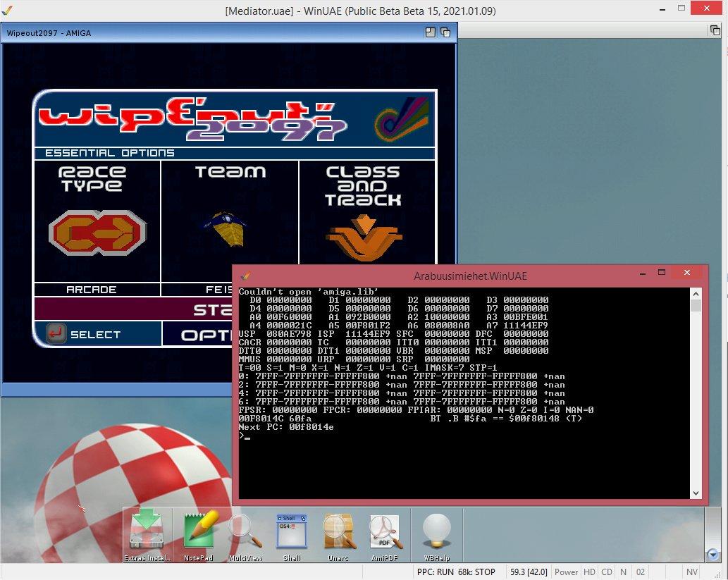Expand the blue dock arrow button
728x580 pixels.
tap(713, 555)
